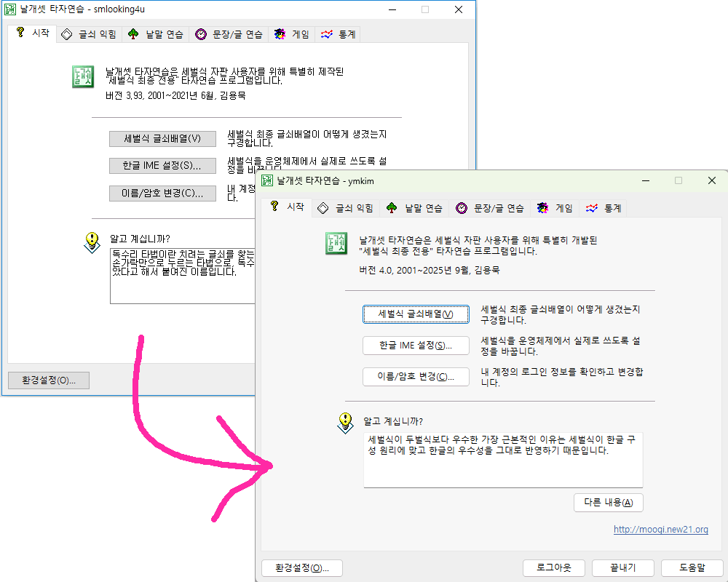Click 이름/암호 변경(C)... in ymkim window
Image resolution: width=728 pixels, height=582 pixels.
416,376
